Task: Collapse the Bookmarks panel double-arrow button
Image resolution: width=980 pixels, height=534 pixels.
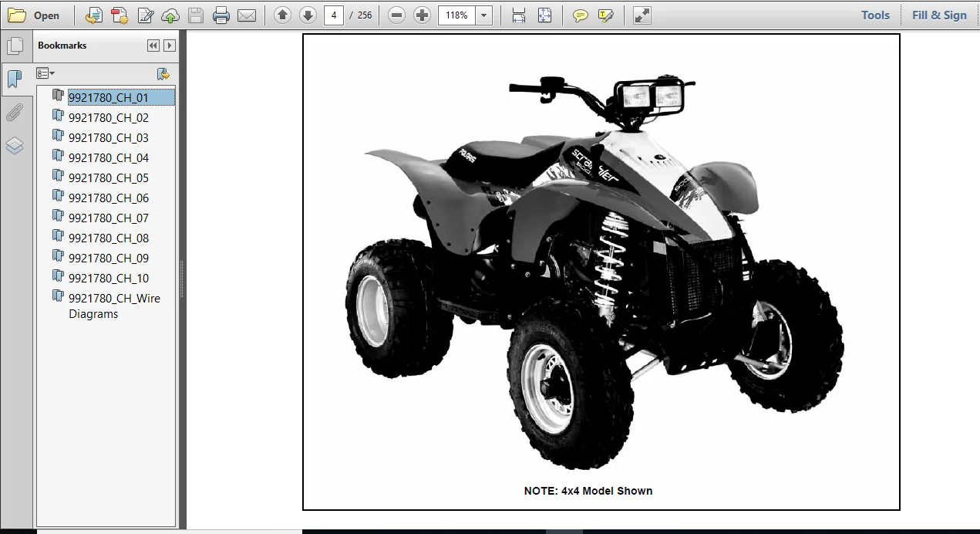Action: pyautogui.click(x=153, y=46)
